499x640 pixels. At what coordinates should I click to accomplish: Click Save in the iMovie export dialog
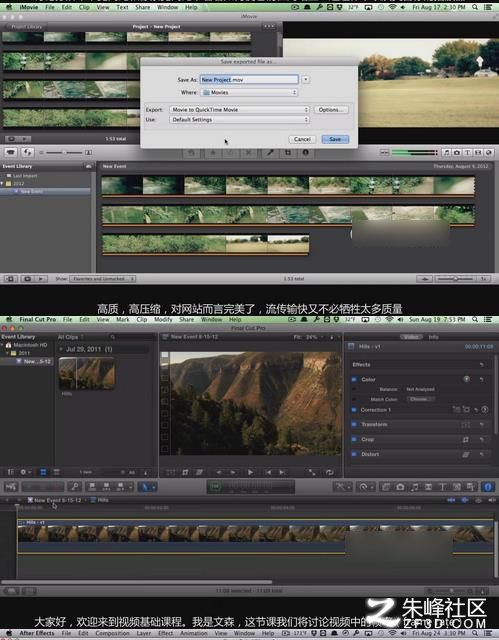335,139
